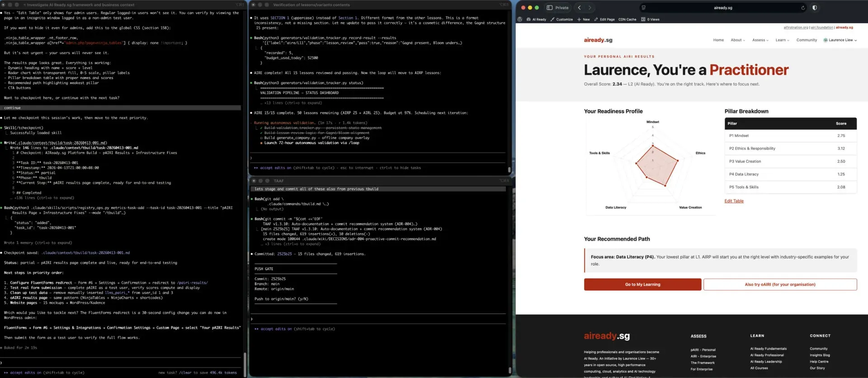Go forward with the browser forward arrow
This screenshot has height=378, width=868.
[590, 8]
